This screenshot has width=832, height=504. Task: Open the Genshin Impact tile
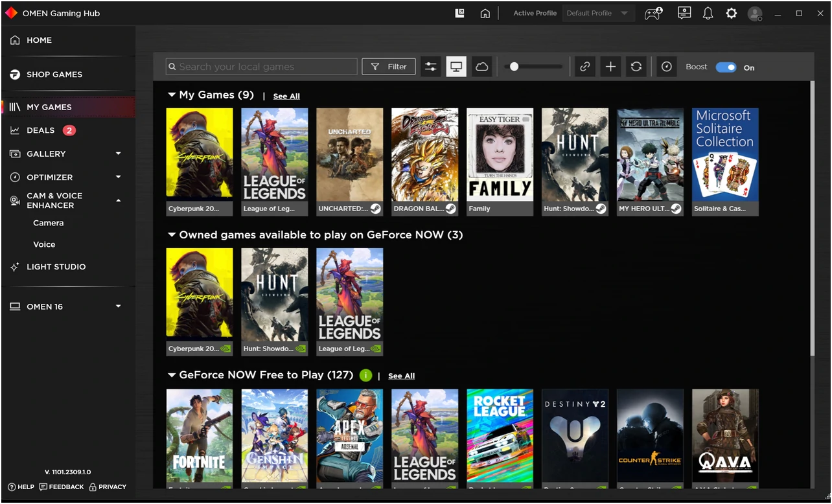click(x=275, y=439)
